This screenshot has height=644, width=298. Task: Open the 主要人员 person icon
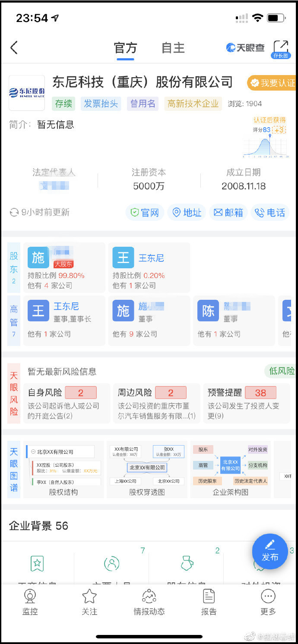coord(112,563)
